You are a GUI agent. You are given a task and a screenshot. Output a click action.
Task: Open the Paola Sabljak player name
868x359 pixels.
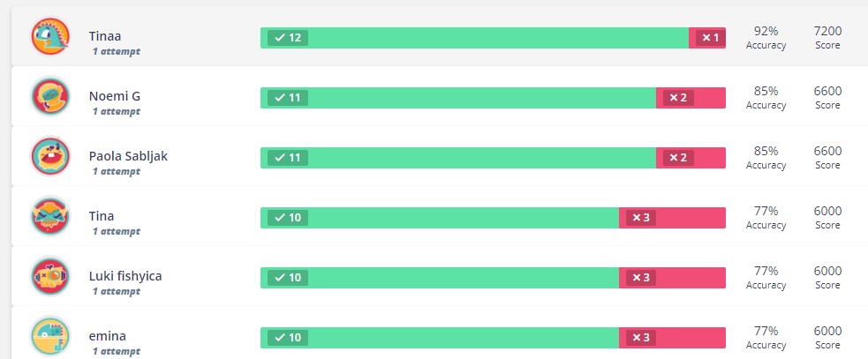[x=128, y=156]
